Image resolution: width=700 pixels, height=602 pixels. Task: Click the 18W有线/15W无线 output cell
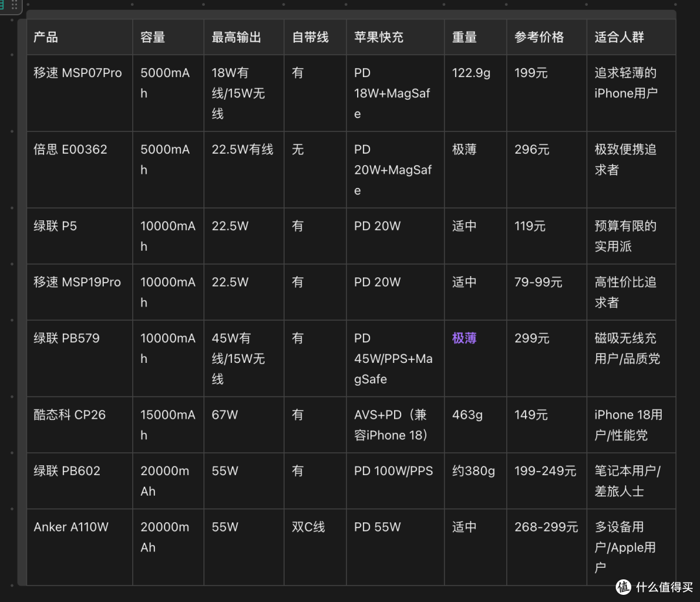244,93
